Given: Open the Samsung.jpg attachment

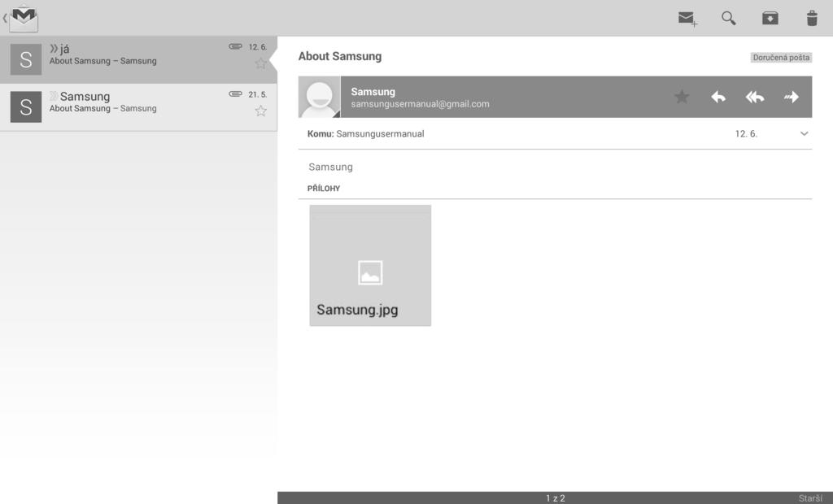Looking at the screenshot, I should pyautogui.click(x=370, y=266).
